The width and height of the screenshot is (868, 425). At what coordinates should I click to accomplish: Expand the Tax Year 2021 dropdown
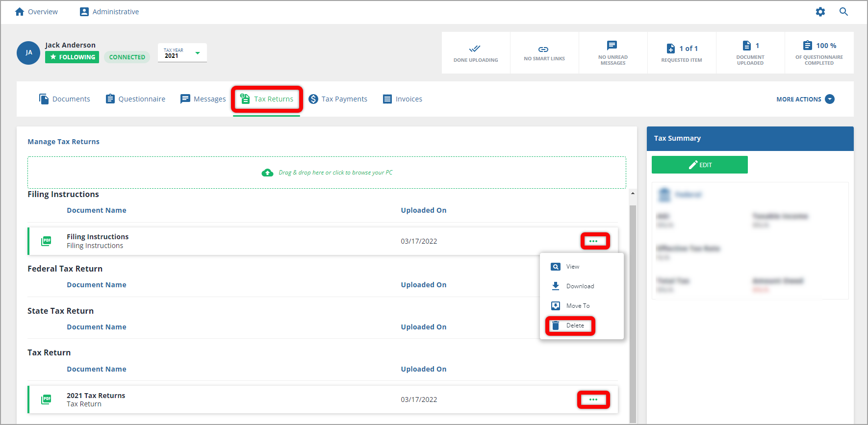pyautogui.click(x=198, y=53)
